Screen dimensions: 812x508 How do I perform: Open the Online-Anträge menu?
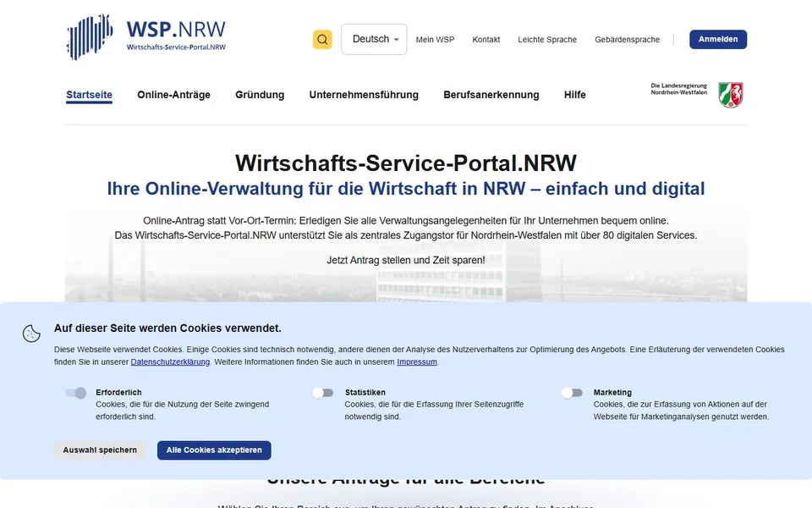tap(173, 95)
